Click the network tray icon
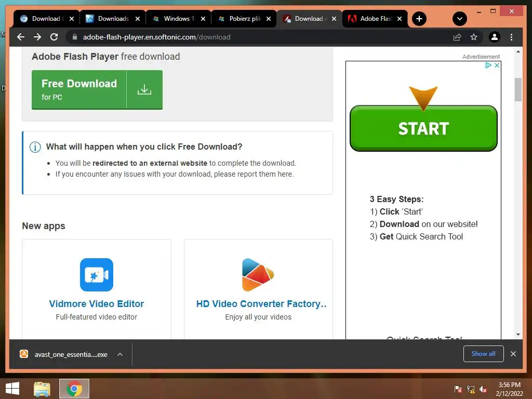The image size is (532, 399). (x=471, y=389)
